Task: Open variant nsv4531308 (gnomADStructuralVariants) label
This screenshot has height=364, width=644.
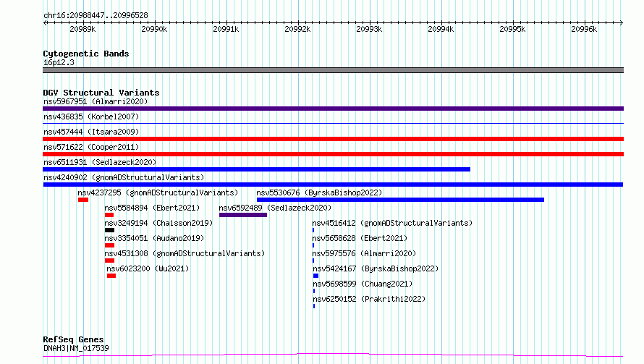Action: [185, 253]
